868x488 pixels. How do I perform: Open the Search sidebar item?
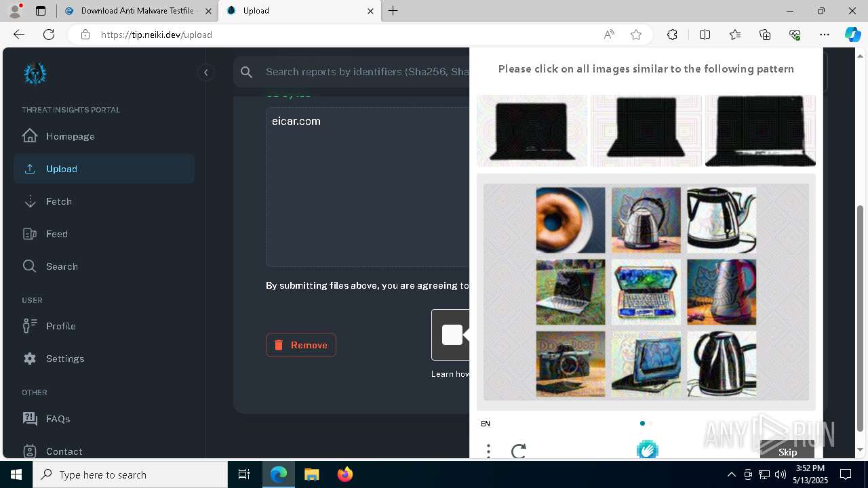(x=104, y=266)
